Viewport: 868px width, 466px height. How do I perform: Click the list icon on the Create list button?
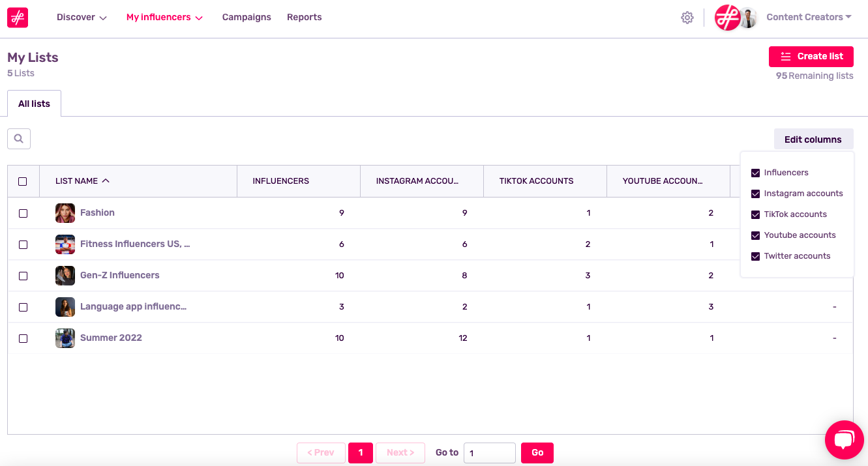785,57
